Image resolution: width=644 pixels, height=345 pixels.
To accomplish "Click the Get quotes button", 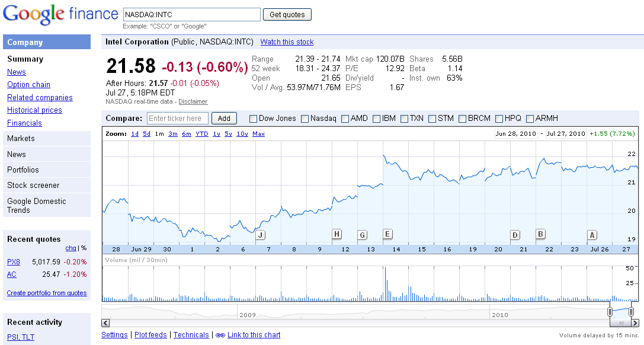I will pos(287,15).
